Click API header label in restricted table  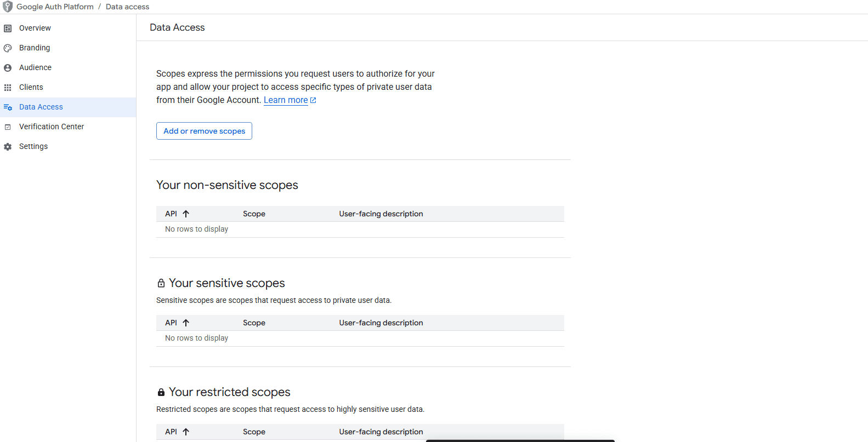171,432
